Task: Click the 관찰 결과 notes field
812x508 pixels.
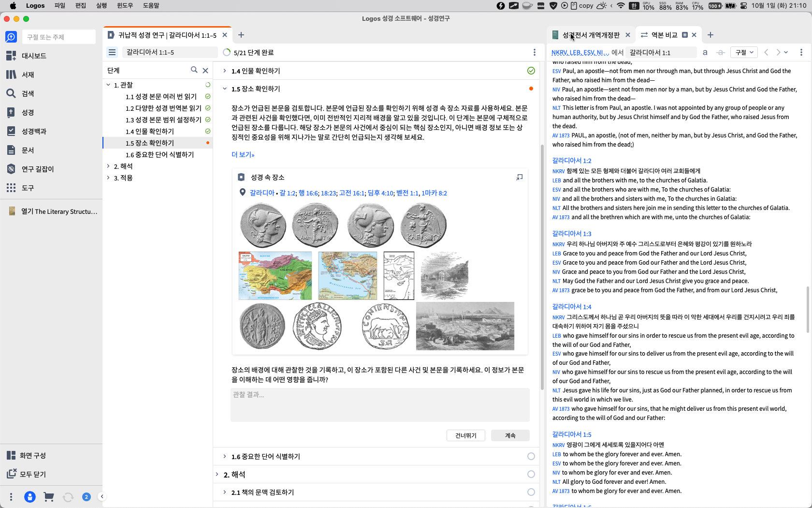Action: (x=380, y=404)
